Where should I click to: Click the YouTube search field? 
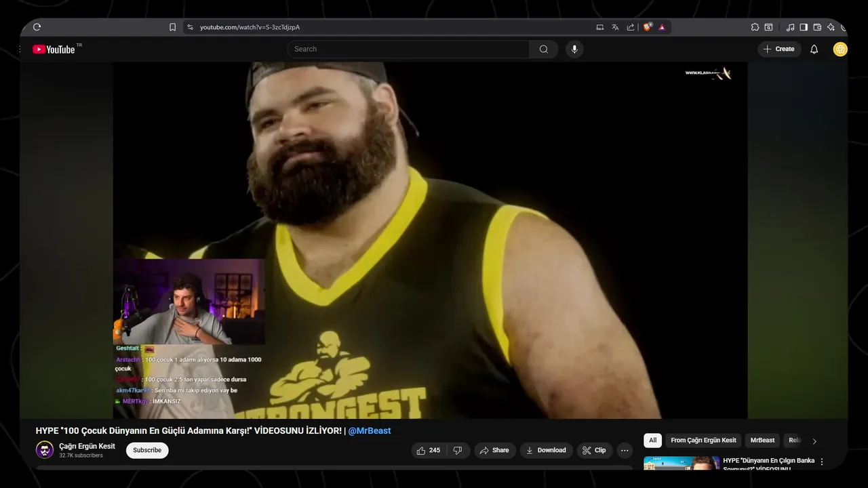click(x=408, y=49)
